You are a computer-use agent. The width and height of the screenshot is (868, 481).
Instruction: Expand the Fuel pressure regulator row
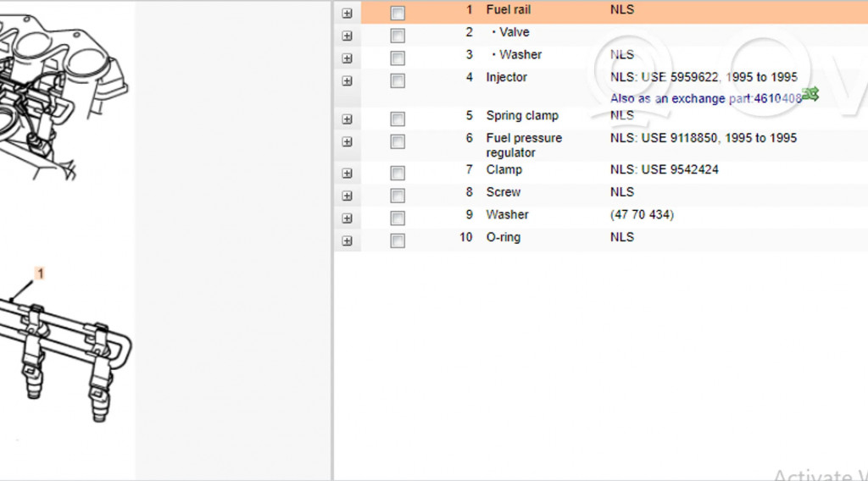click(x=347, y=142)
